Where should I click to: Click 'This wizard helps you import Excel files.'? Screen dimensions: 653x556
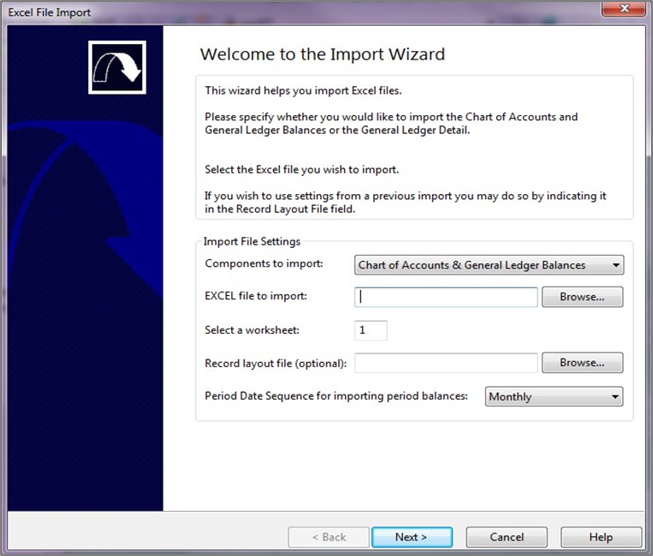pyautogui.click(x=303, y=91)
